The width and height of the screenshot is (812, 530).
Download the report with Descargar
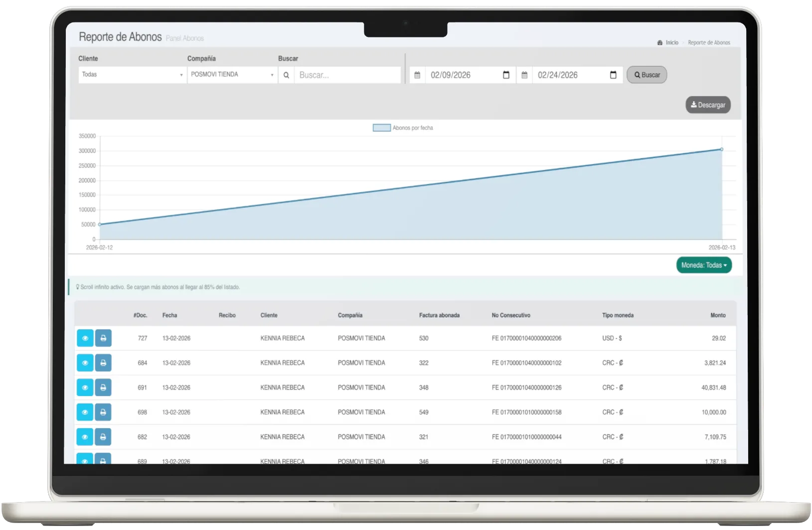pyautogui.click(x=708, y=105)
